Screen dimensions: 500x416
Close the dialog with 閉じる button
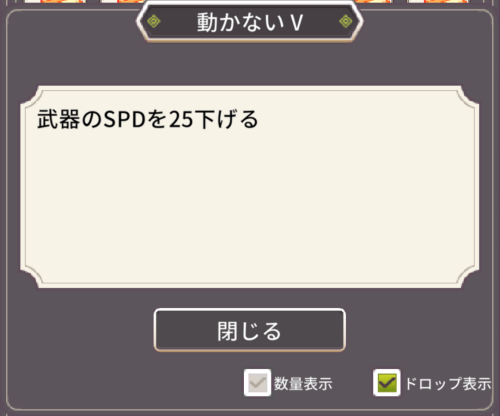pyautogui.click(x=249, y=330)
